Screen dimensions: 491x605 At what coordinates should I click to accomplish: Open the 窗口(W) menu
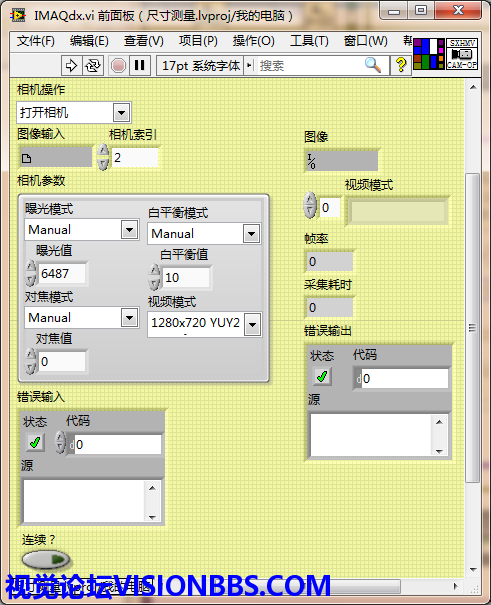[365, 41]
